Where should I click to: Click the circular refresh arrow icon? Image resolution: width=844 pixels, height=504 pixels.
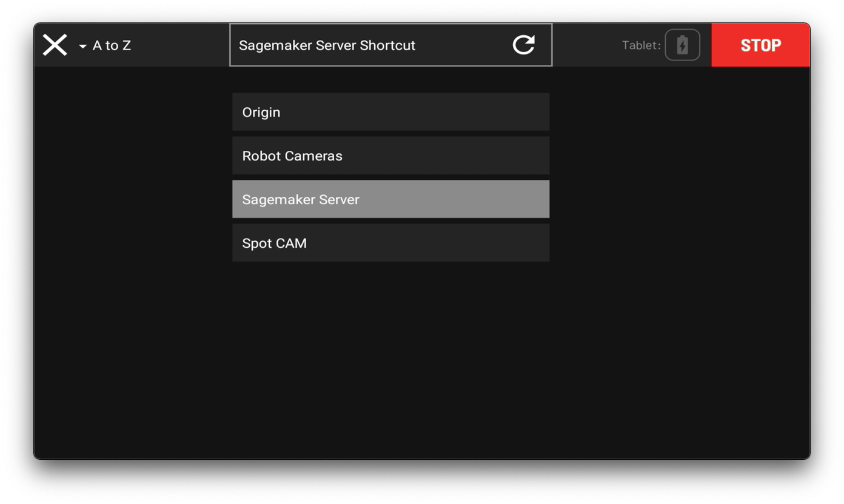click(x=524, y=45)
